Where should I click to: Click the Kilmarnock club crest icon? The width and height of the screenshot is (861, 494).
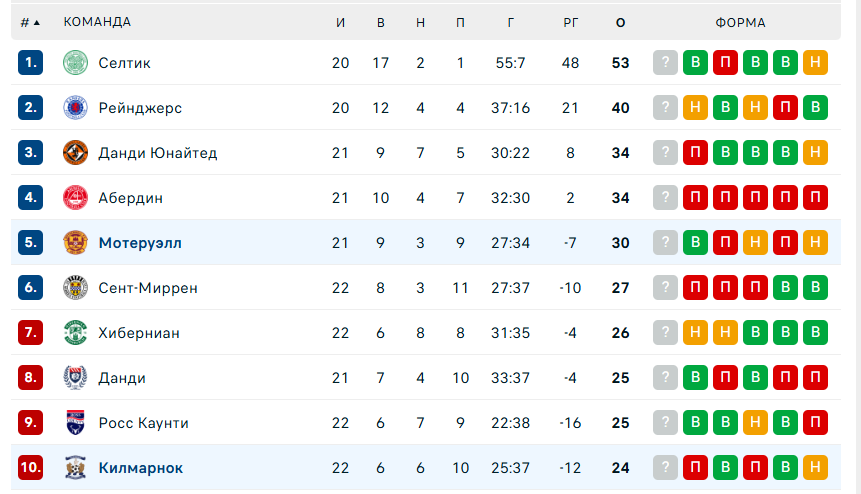76,468
